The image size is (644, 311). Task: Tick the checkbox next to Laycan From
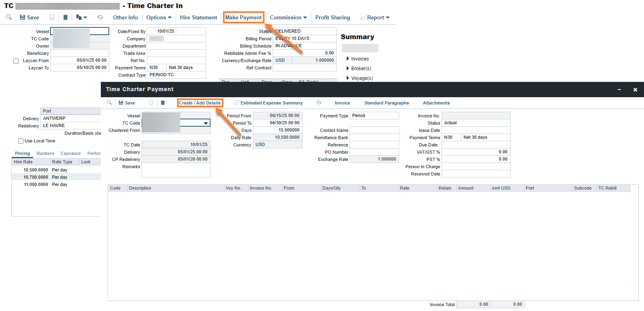(x=16, y=61)
